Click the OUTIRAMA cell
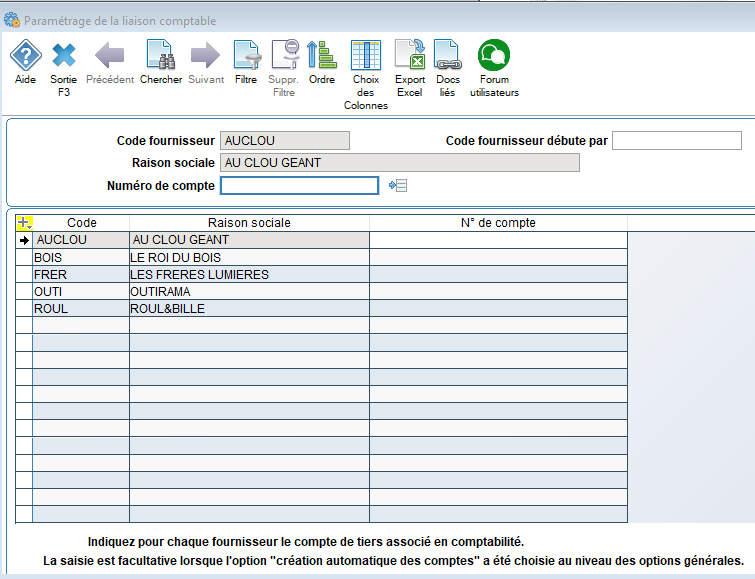The width and height of the screenshot is (755, 579). point(249,291)
